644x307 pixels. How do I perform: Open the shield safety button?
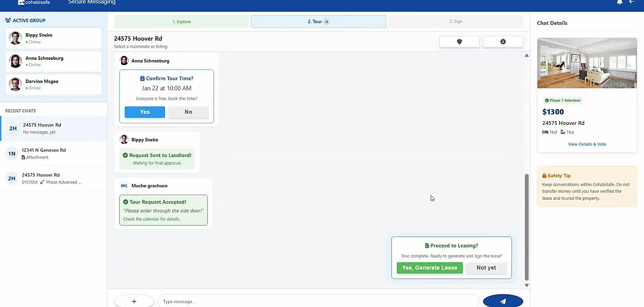[x=459, y=42]
